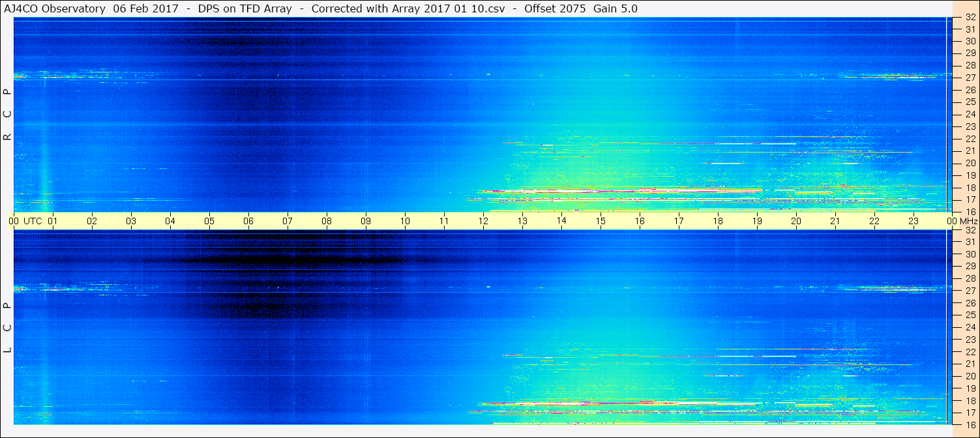Viewport: 980px width, 438px height.
Task: Click the 12 UTC hour marker
Action: 483,221
